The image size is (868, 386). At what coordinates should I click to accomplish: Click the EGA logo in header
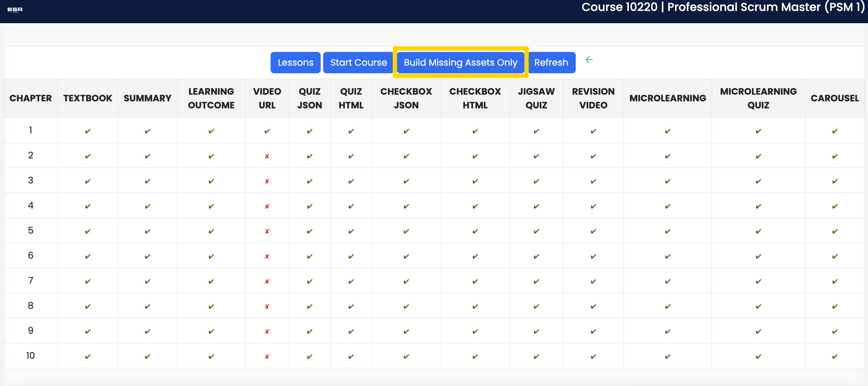pos(15,10)
